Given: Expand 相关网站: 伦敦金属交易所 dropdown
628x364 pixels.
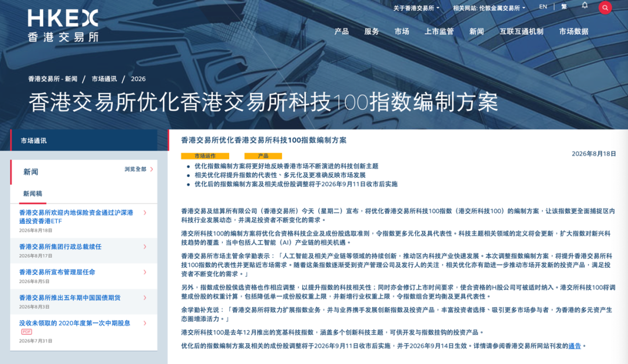Looking at the screenshot, I should [489, 8].
